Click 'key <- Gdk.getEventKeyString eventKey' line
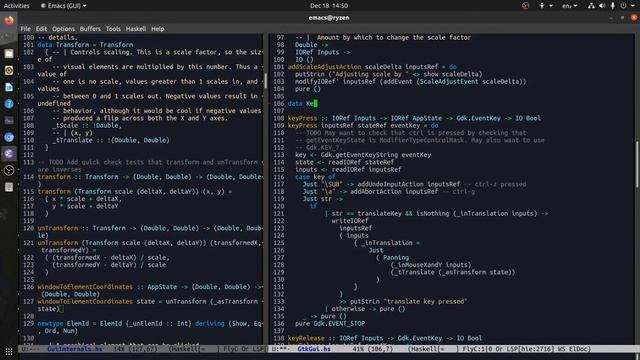The image size is (640, 360). (x=363, y=155)
